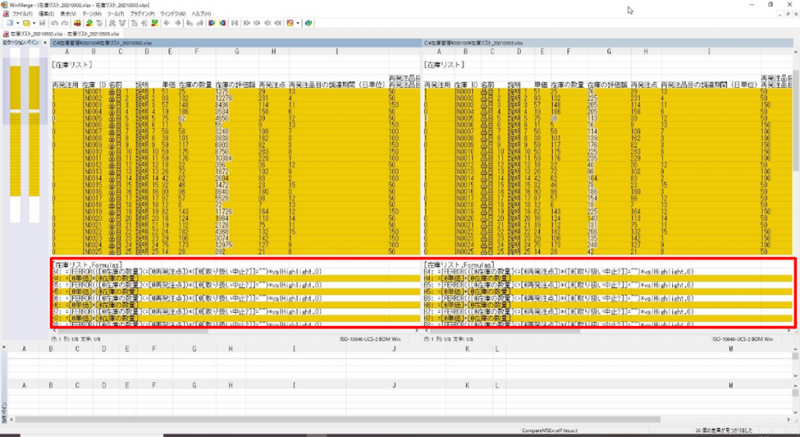Open the ツール(T) menu

pyautogui.click(x=116, y=14)
